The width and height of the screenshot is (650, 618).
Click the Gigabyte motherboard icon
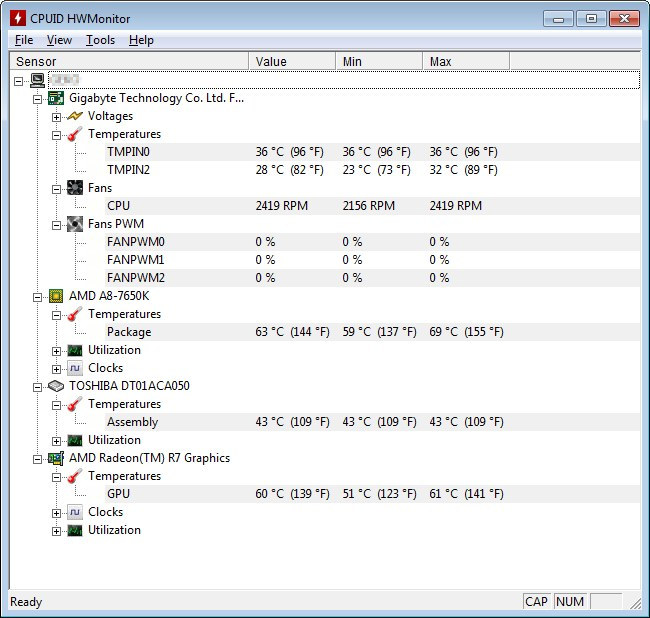click(x=56, y=98)
